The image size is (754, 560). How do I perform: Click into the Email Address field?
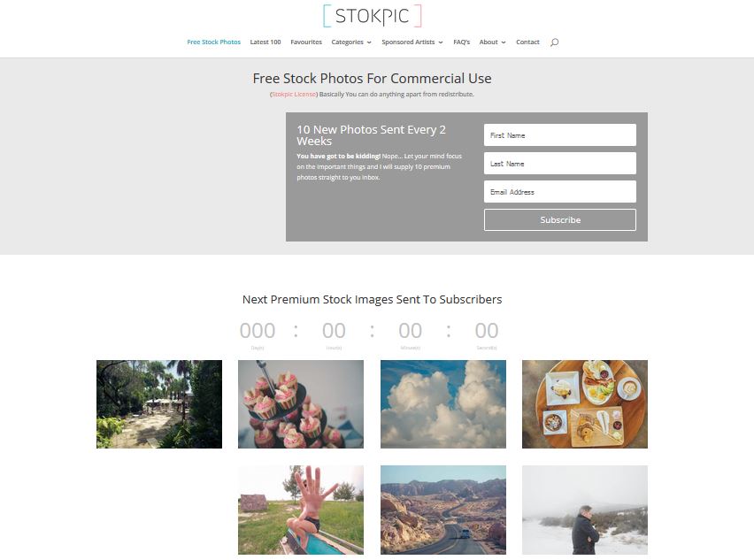click(559, 192)
